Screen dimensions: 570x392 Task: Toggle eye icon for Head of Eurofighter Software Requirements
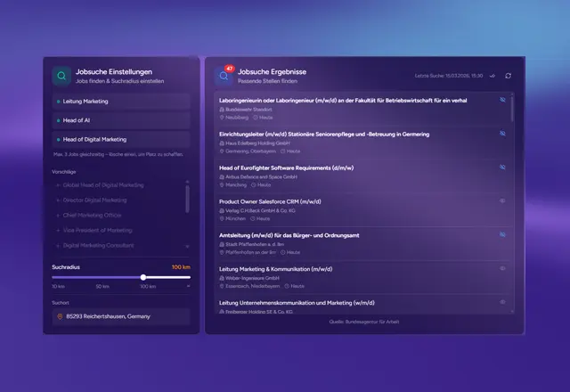click(x=502, y=167)
